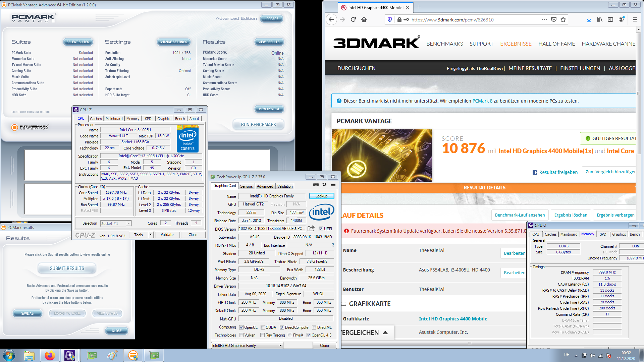644x362 pixels.
Task: Open the PCMark 8 link
Action: pos(482,101)
